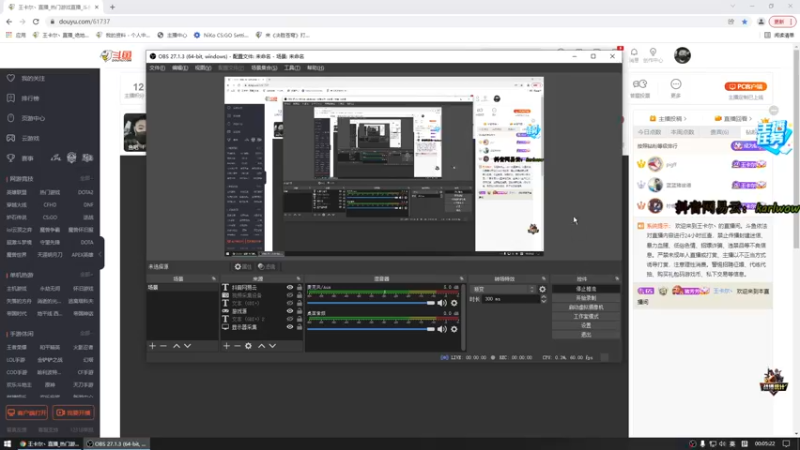Toggle visibility of 视频采集设备 source
This screenshot has width=800, height=450.
pyautogui.click(x=290, y=295)
